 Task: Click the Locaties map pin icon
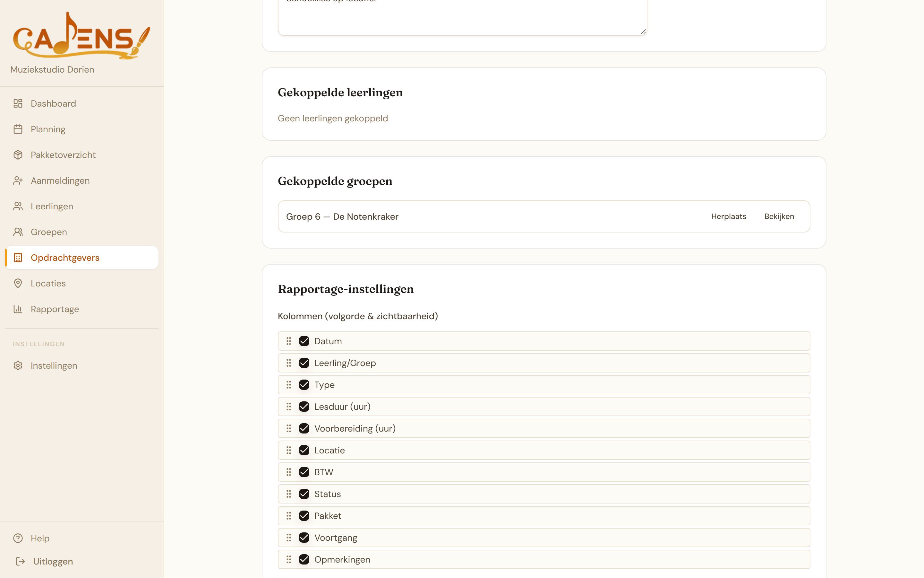[18, 283]
